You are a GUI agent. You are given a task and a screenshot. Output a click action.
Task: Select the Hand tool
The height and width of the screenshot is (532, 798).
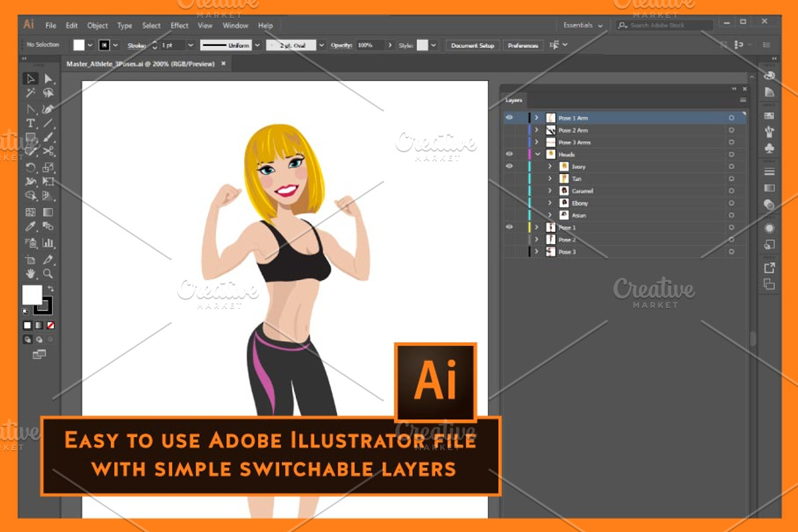click(x=31, y=273)
